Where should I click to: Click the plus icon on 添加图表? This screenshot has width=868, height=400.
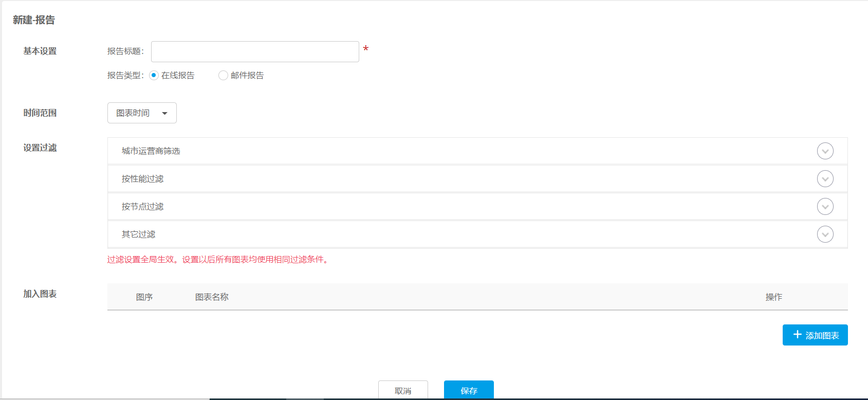[x=797, y=335]
